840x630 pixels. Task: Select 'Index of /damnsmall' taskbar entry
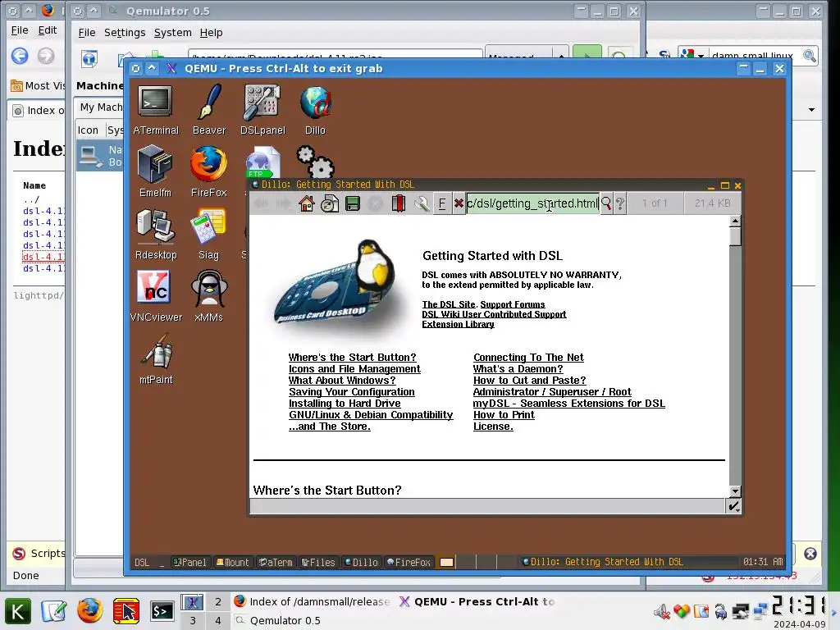pyautogui.click(x=312, y=601)
